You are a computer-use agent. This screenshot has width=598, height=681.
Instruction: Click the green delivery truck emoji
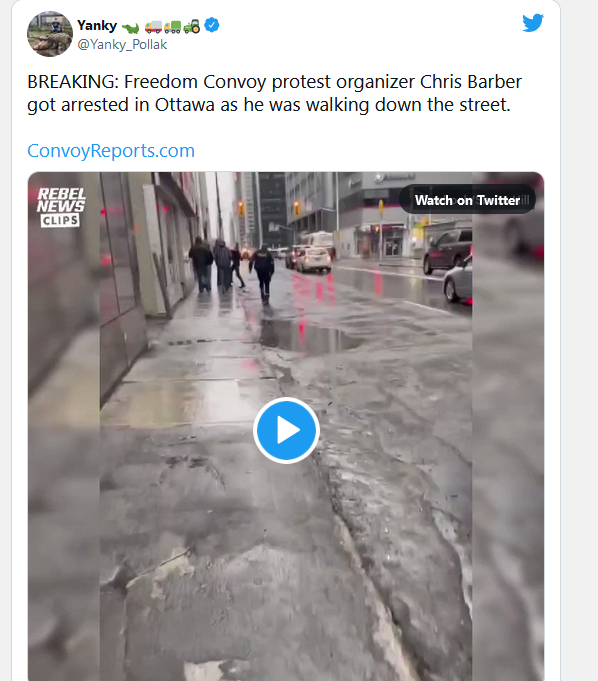[172, 27]
